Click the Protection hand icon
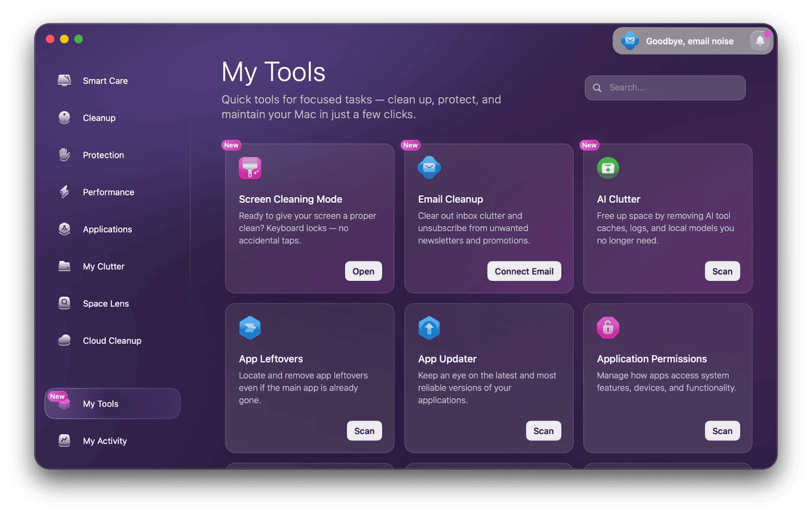Image resolution: width=812 pixels, height=515 pixels. [x=64, y=154]
